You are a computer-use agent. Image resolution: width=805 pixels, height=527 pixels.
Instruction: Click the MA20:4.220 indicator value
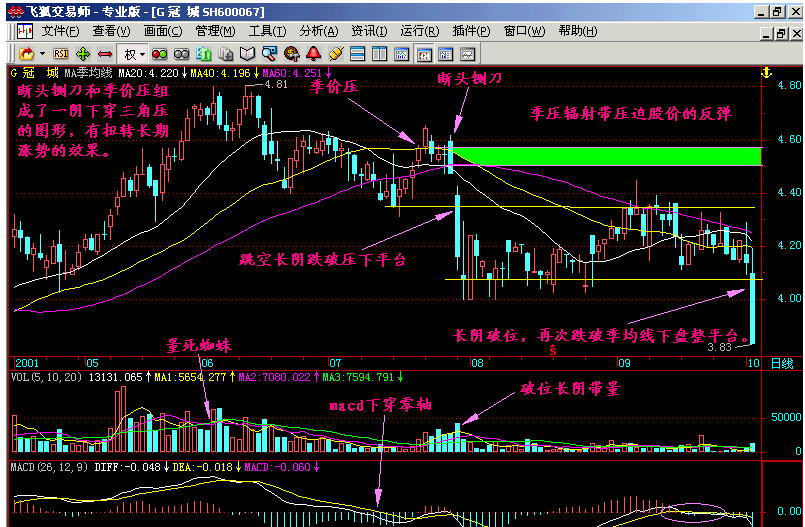(x=148, y=73)
